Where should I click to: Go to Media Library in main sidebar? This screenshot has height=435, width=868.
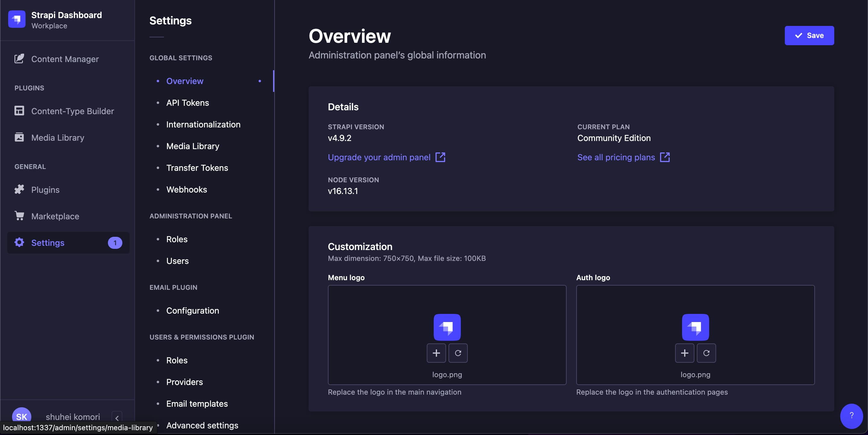coord(58,137)
